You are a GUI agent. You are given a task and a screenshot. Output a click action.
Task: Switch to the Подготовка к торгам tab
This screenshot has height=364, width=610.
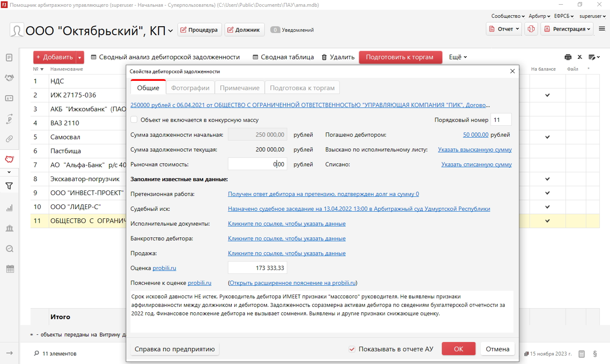[x=302, y=88]
